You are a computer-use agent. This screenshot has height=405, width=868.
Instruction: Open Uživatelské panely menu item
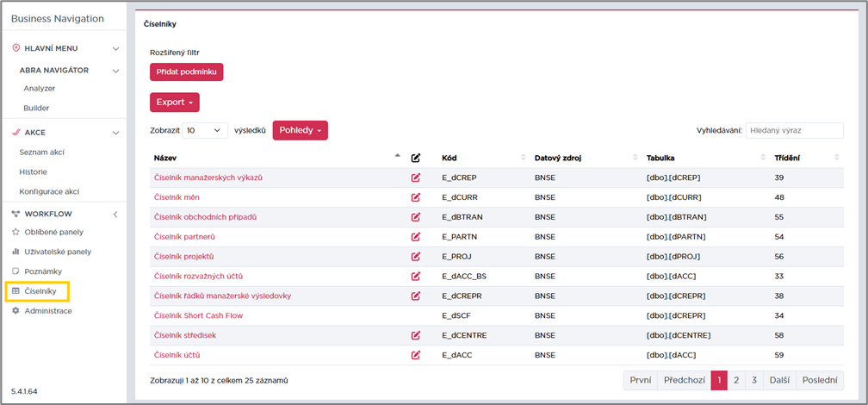58,252
